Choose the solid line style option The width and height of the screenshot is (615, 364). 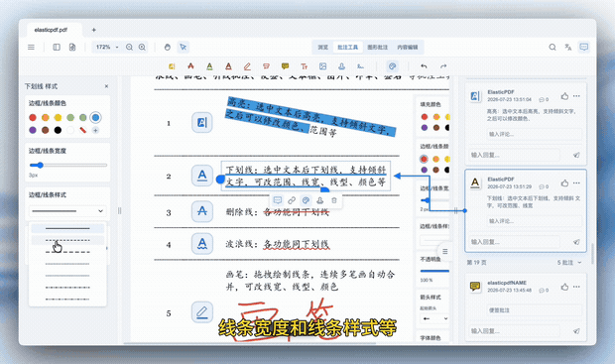pos(67,228)
